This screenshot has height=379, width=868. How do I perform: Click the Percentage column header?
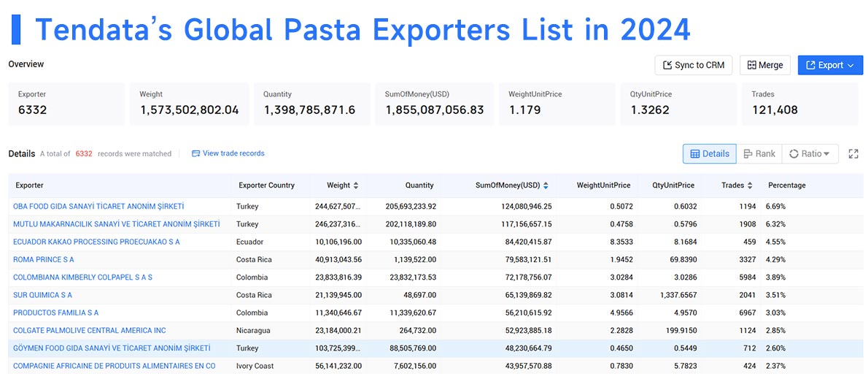pyautogui.click(x=786, y=185)
